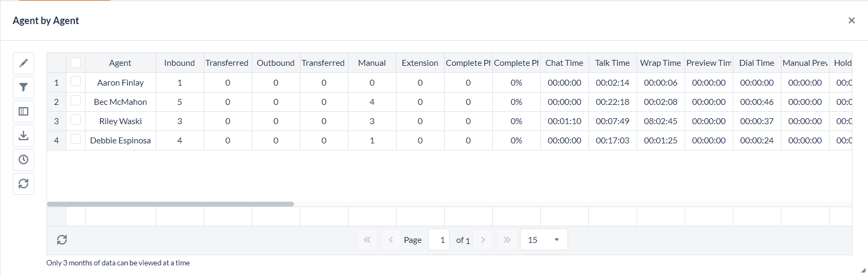Toggle the select-all header checkbox

coord(76,63)
